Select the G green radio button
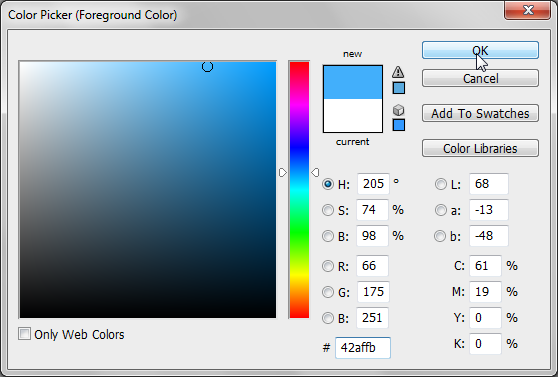This screenshot has height=377, width=558. 328,292
